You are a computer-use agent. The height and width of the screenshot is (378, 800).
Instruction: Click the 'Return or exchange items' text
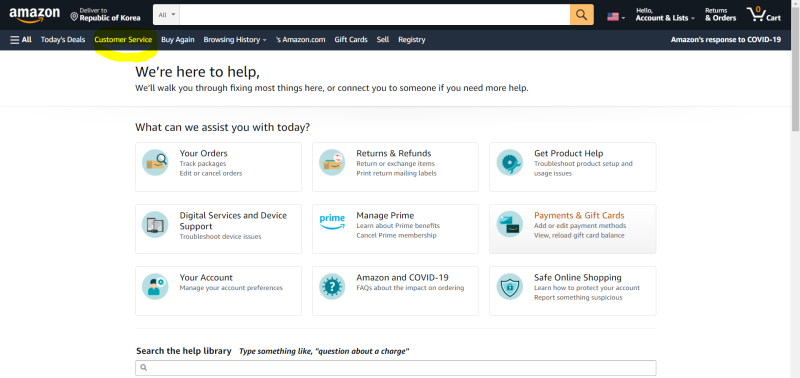[395, 164]
